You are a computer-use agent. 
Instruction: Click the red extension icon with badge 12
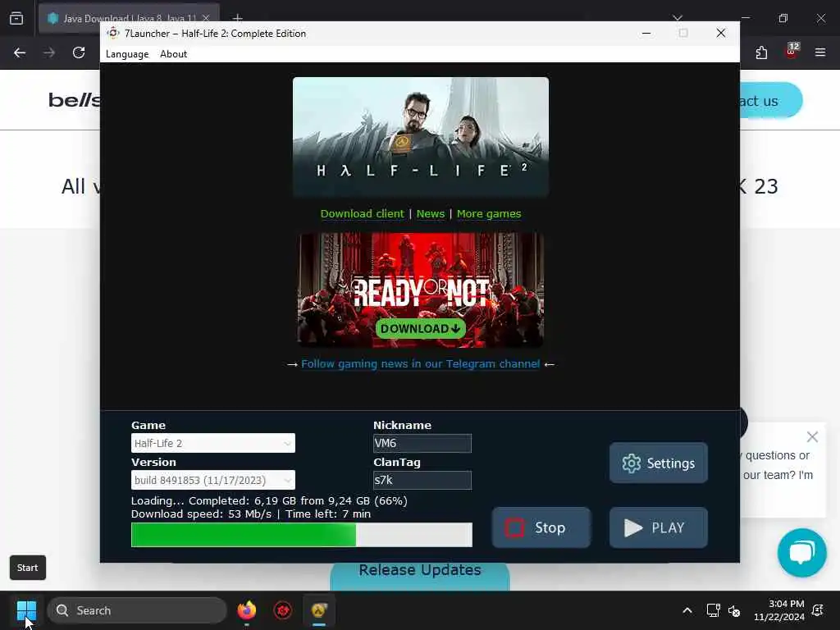792,52
